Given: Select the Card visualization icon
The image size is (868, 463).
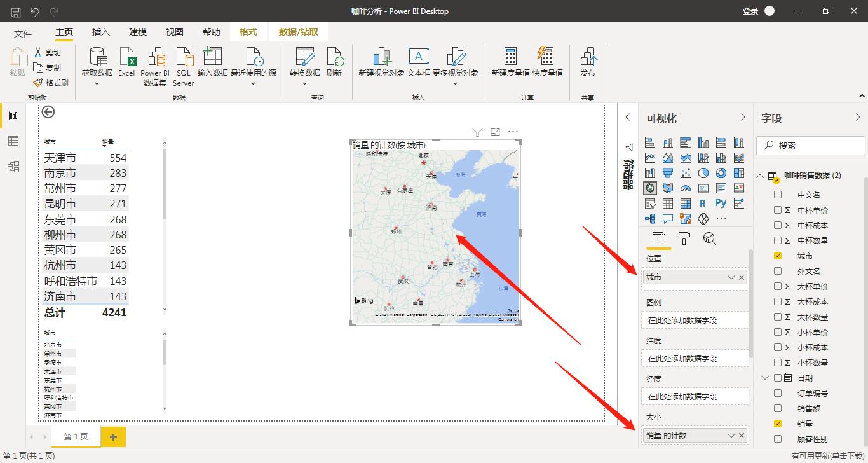Looking at the screenshot, I should 703,188.
